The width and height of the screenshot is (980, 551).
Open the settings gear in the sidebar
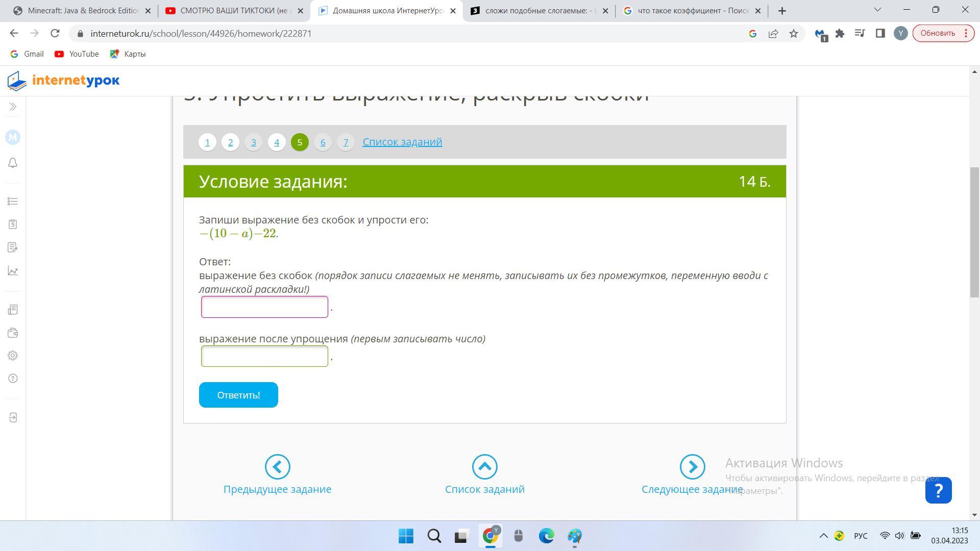[x=13, y=356]
